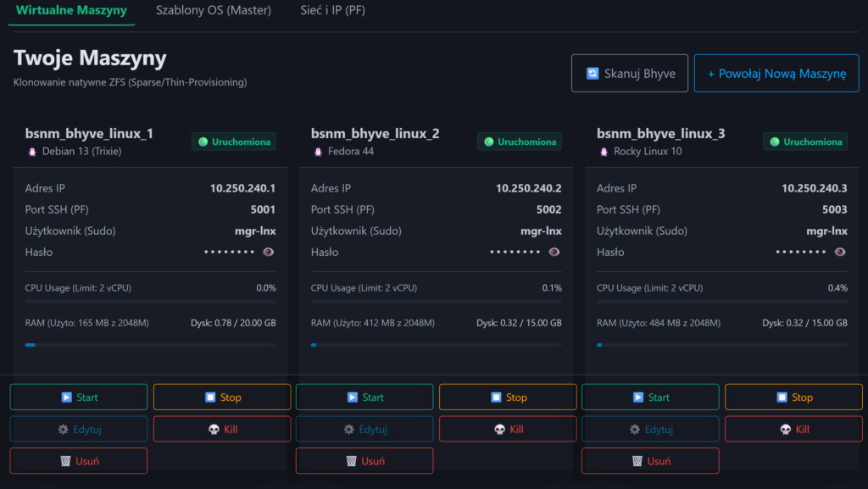
Task: Click Uruchomiona status badge of bsnm_bhyve_linux_3
Action: click(805, 142)
